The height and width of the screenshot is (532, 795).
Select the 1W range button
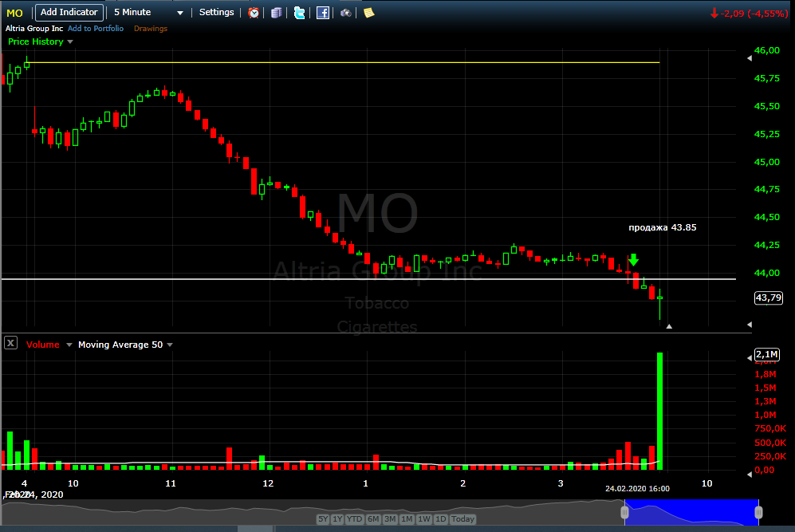424,518
